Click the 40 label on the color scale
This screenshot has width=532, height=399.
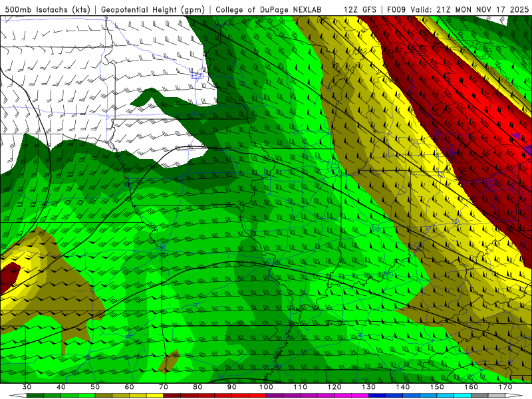pyautogui.click(x=61, y=387)
